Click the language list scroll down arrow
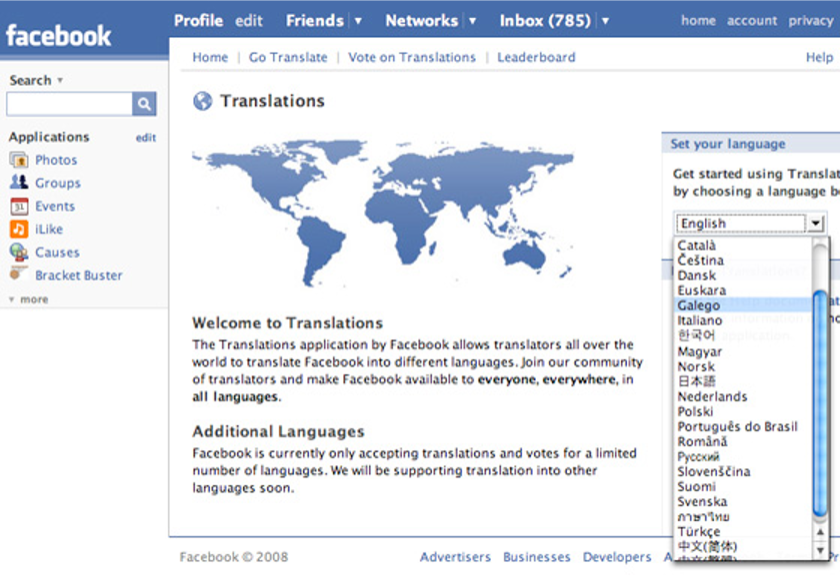The height and width of the screenshot is (585, 840). pyautogui.click(x=820, y=550)
